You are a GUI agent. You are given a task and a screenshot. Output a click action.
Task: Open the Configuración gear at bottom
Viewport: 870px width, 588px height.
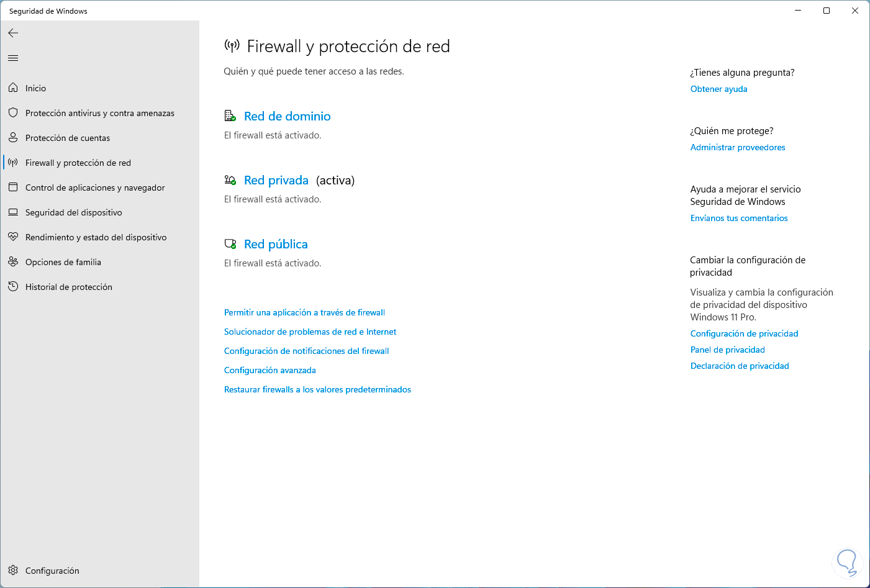pos(13,571)
